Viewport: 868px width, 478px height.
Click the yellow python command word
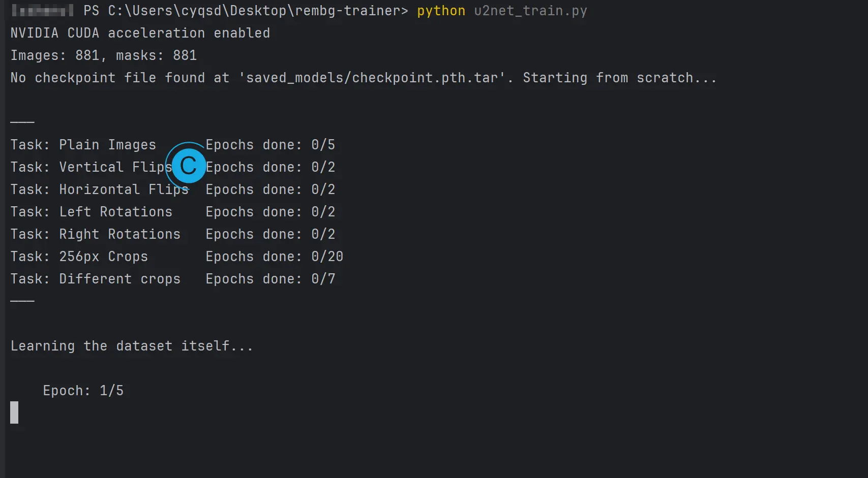tap(441, 11)
